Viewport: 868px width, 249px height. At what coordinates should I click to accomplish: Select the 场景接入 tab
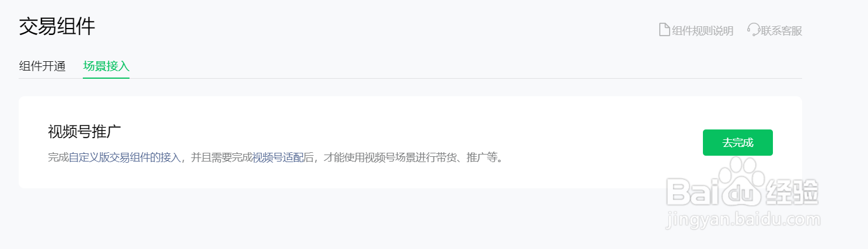(106, 66)
